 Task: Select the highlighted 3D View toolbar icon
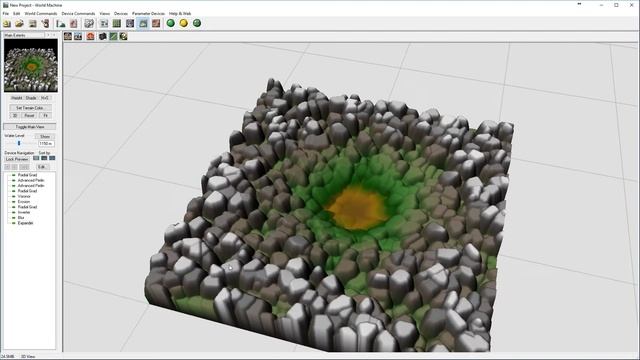(143, 24)
